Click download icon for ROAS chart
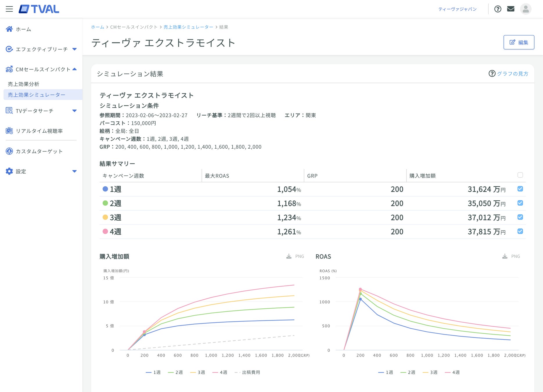Screen dimensions: 543x392 click(x=505, y=256)
